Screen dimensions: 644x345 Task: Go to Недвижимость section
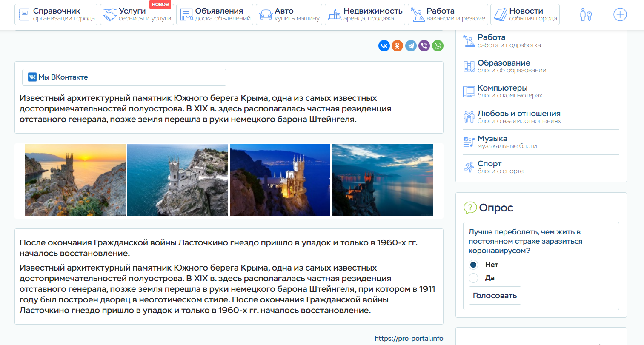pyautogui.click(x=365, y=14)
